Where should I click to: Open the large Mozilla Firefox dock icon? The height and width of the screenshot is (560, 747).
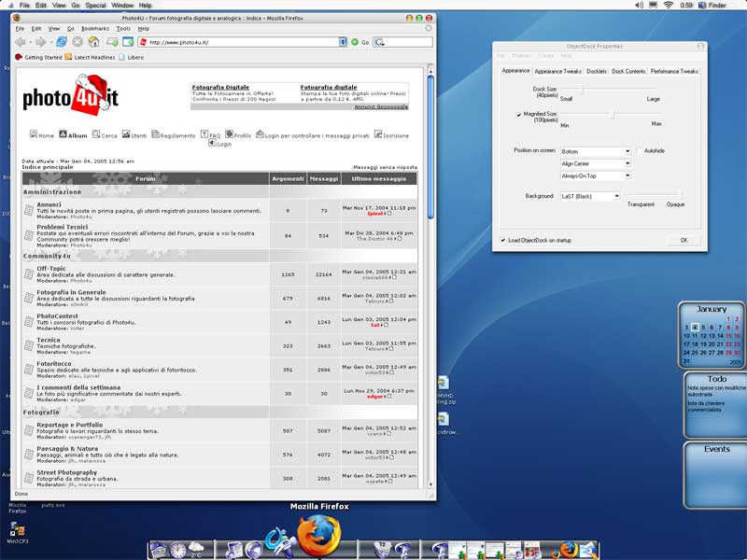point(318,536)
